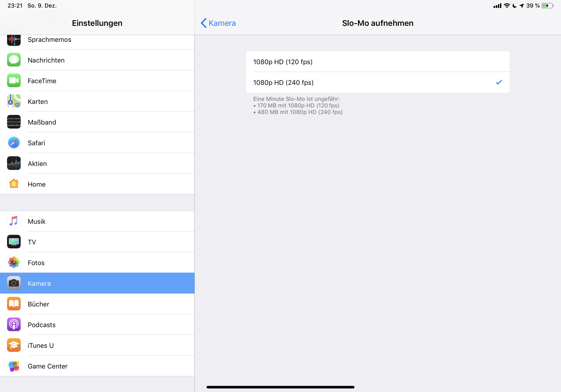Click the '170 MB mit 1080p HD' note
Screen dimensions: 561x392
(x=296, y=106)
